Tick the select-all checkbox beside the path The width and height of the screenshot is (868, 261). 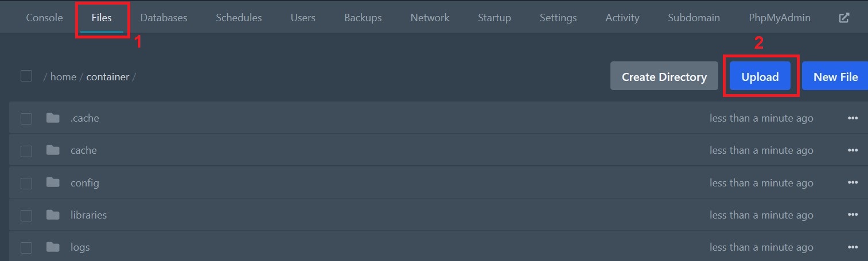coord(26,76)
